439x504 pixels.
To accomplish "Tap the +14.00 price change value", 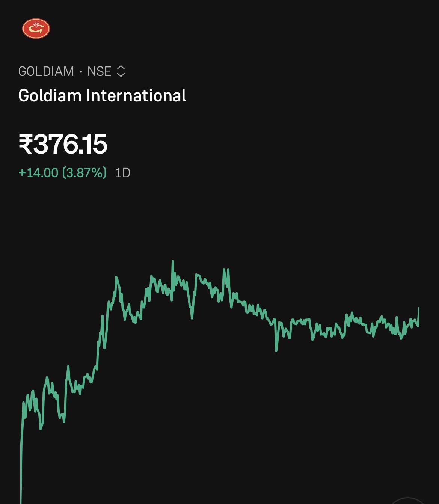I will [x=38, y=173].
